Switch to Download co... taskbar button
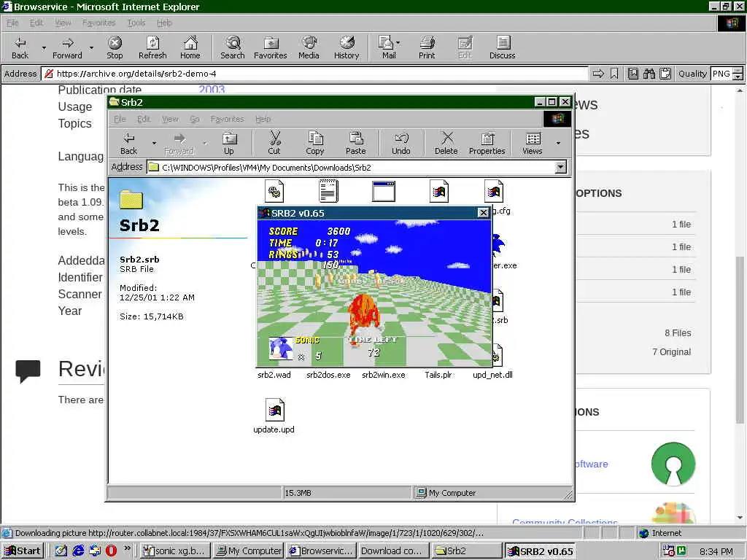 point(392,551)
